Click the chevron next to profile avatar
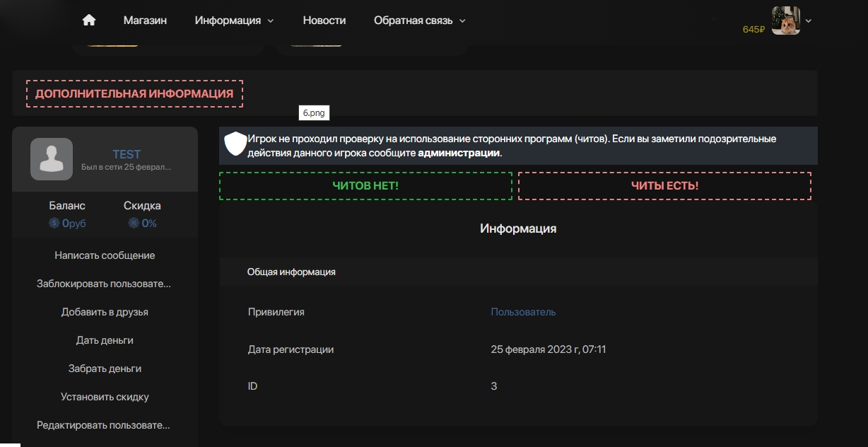 tap(809, 21)
